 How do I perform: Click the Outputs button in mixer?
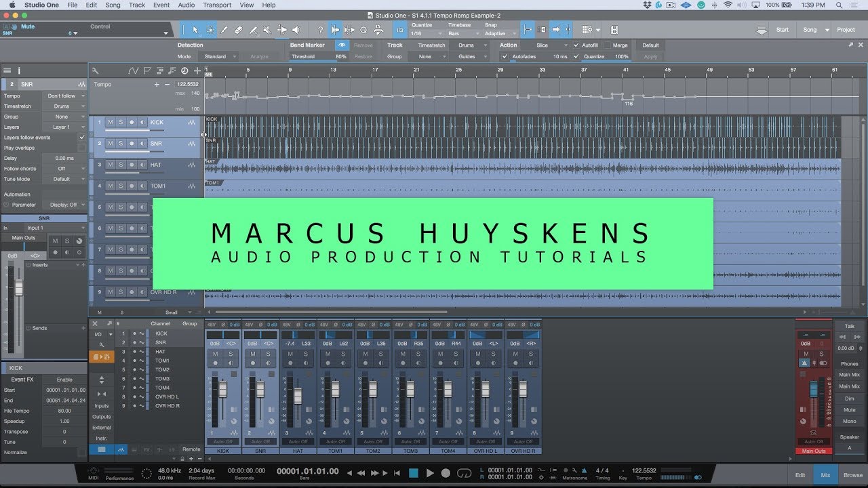[102, 417]
